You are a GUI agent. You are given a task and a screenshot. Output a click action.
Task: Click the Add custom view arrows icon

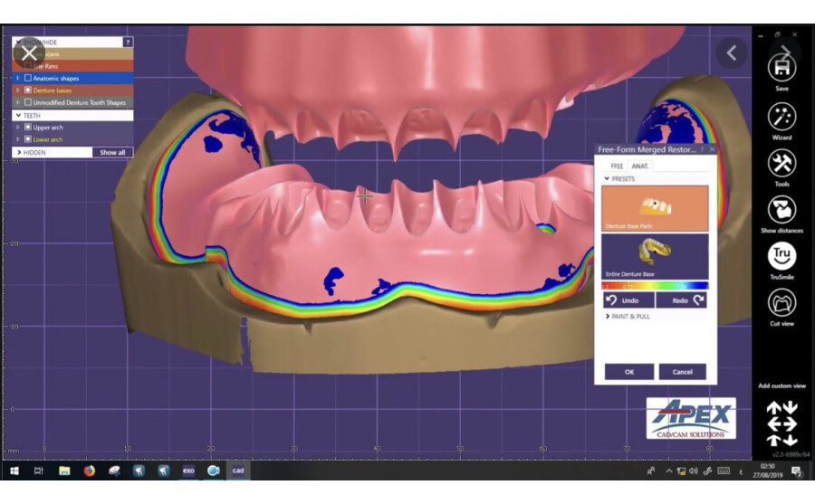(781, 423)
